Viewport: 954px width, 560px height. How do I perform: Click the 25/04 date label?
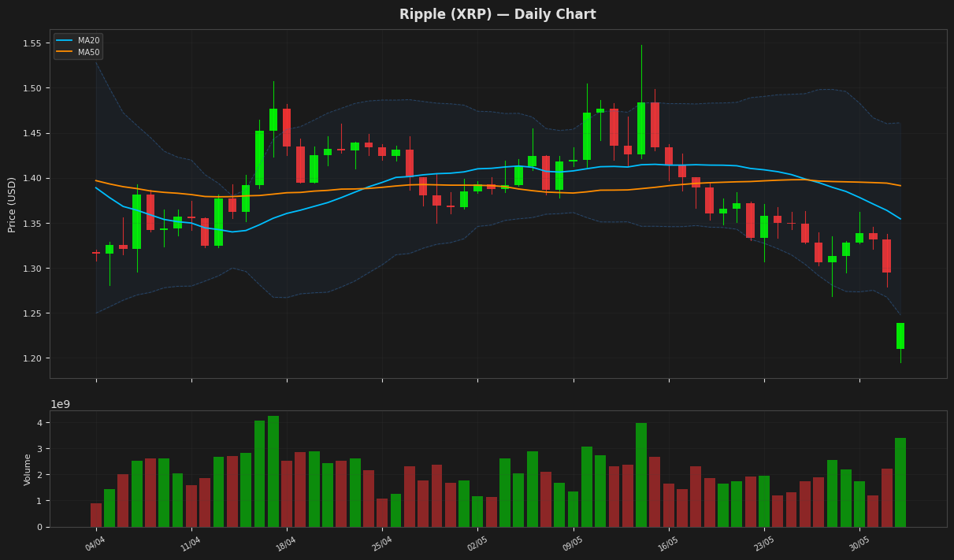pyautogui.click(x=381, y=543)
